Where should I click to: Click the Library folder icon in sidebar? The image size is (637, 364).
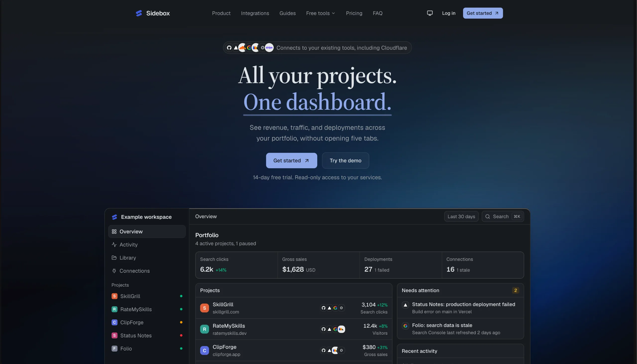(114, 258)
